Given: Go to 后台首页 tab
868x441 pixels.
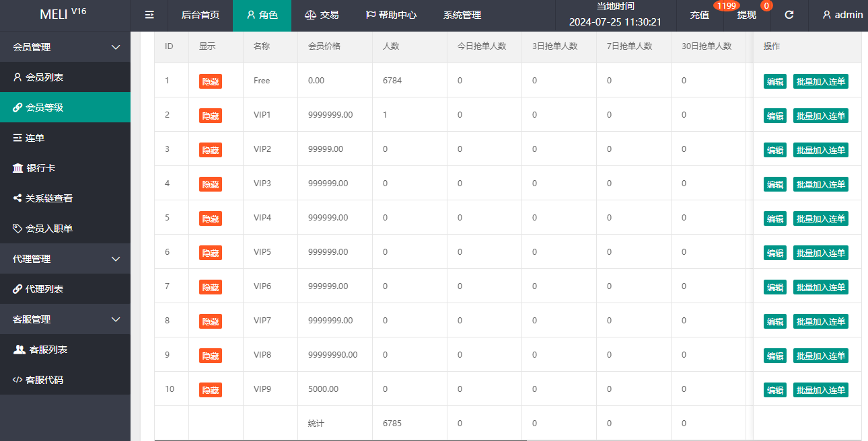Looking at the screenshot, I should click(201, 15).
